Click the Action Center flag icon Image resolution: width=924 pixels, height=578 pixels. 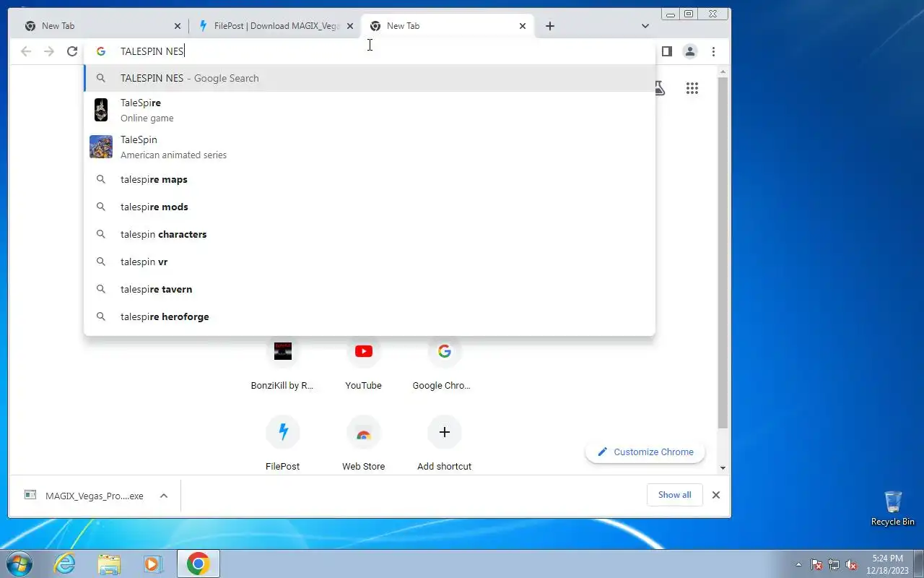pos(816,565)
